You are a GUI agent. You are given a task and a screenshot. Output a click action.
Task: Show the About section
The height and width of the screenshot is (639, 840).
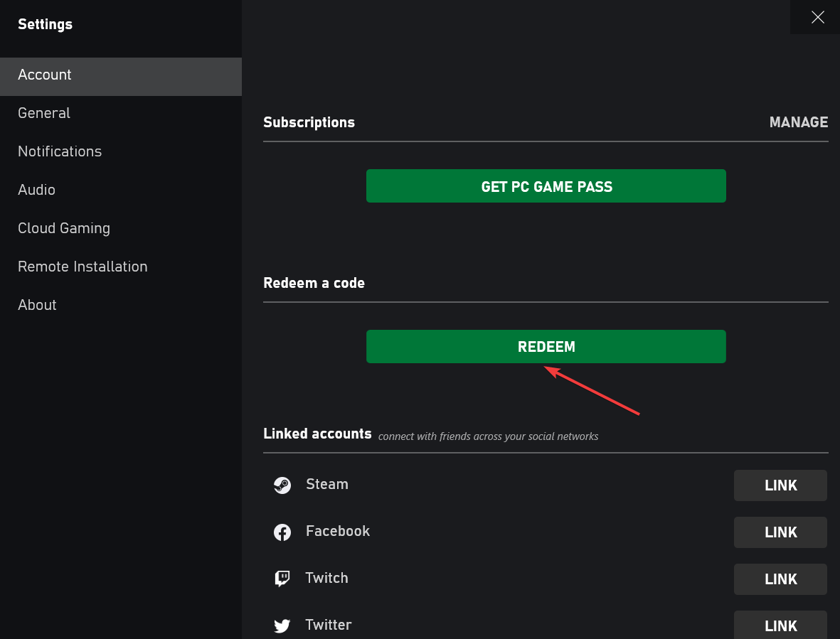(120, 304)
